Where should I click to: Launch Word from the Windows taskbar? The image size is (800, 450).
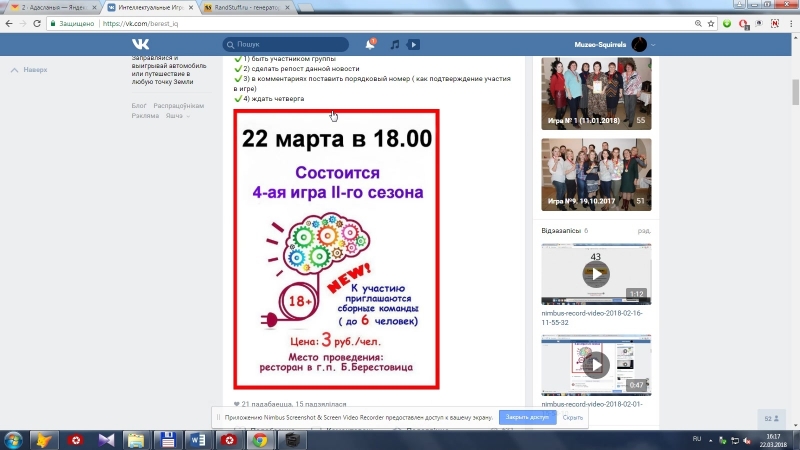point(198,440)
